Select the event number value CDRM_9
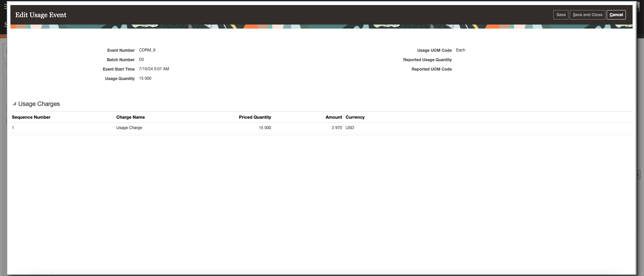Screen dimensions: 644x276 tap(147, 50)
